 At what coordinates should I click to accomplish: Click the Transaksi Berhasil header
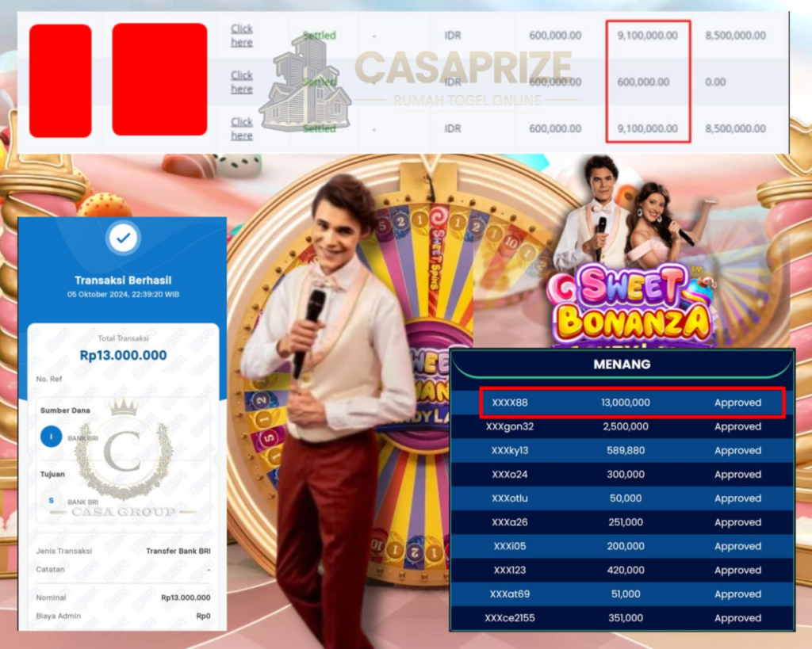[123, 280]
